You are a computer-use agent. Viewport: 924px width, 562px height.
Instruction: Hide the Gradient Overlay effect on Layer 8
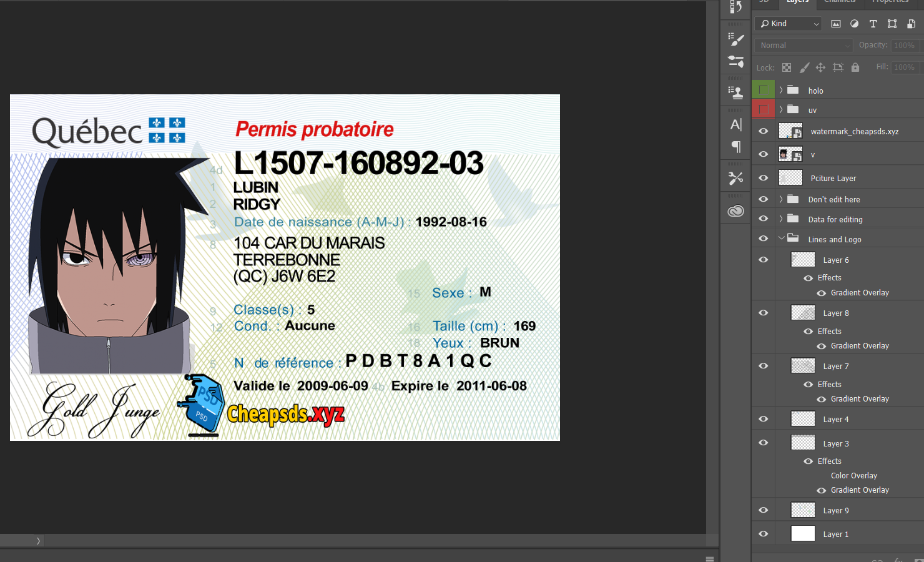click(822, 346)
